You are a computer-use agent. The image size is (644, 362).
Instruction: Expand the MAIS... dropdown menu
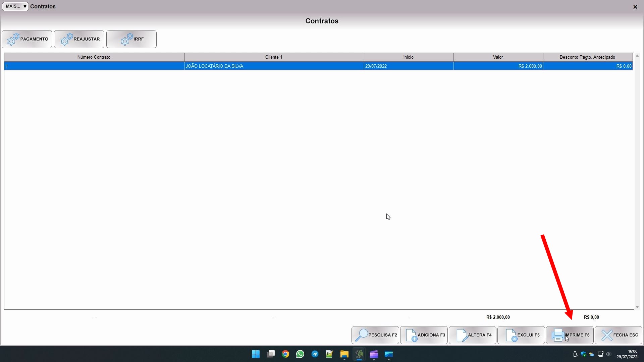pos(15,6)
